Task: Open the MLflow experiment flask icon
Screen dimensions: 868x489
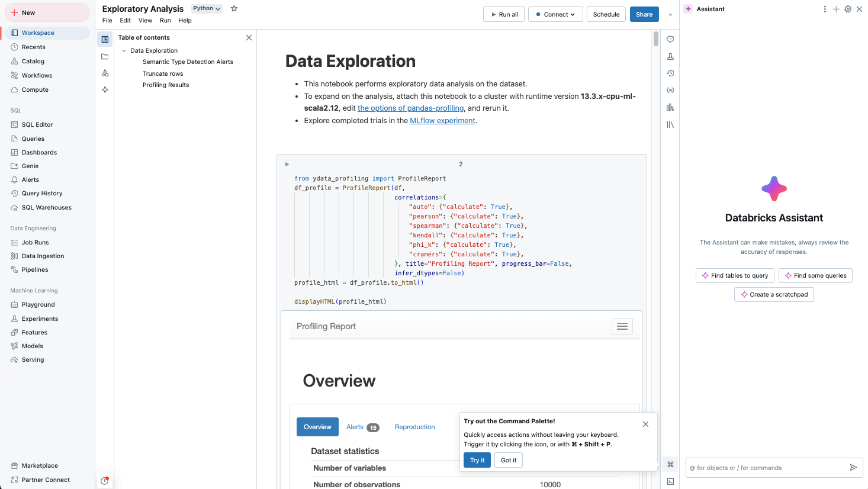Action: (670, 57)
